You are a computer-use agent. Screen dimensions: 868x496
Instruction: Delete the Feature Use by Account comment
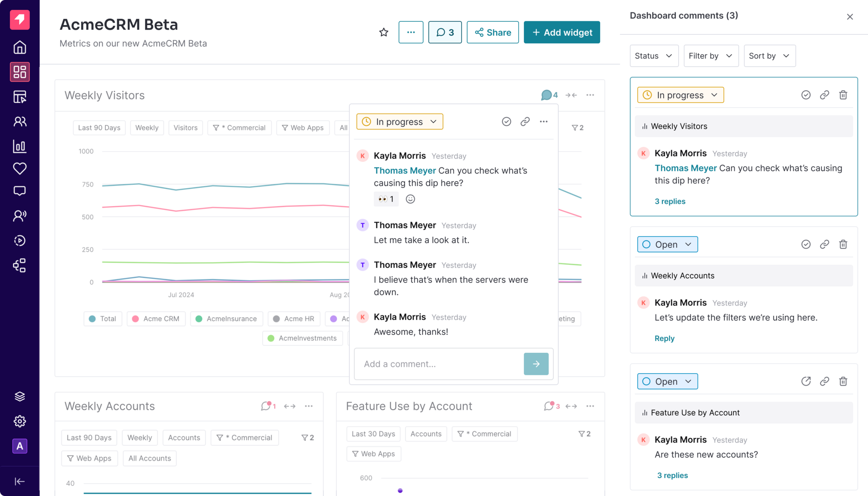[843, 381]
